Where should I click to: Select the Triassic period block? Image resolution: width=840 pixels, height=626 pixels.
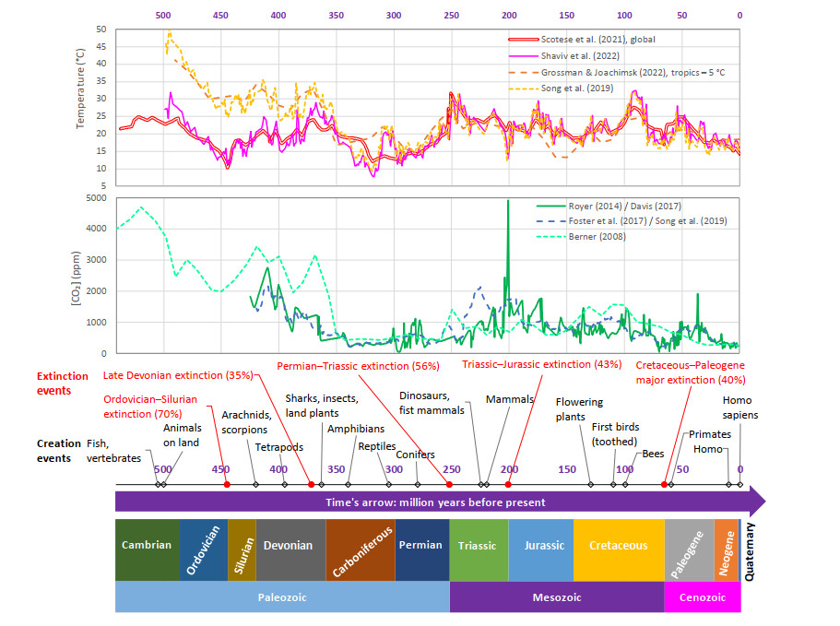pyautogui.click(x=478, y=545)
